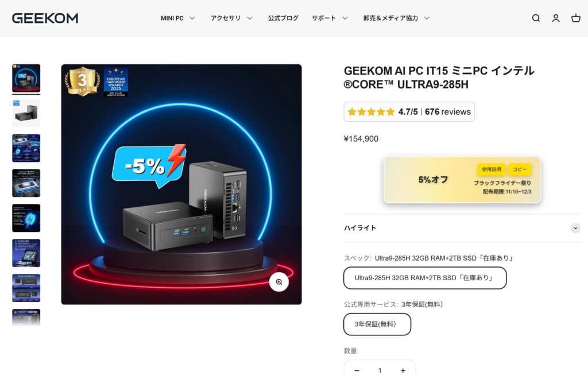Decrease quantity with the minus button
588x375 pixels.
pyautogui.click(x=357, y=370)
